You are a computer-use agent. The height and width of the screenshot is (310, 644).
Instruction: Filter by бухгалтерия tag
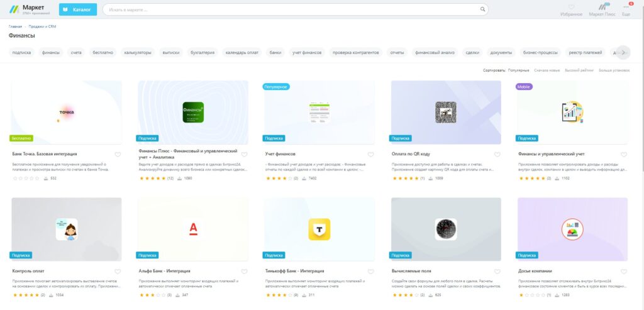point(203,53)
